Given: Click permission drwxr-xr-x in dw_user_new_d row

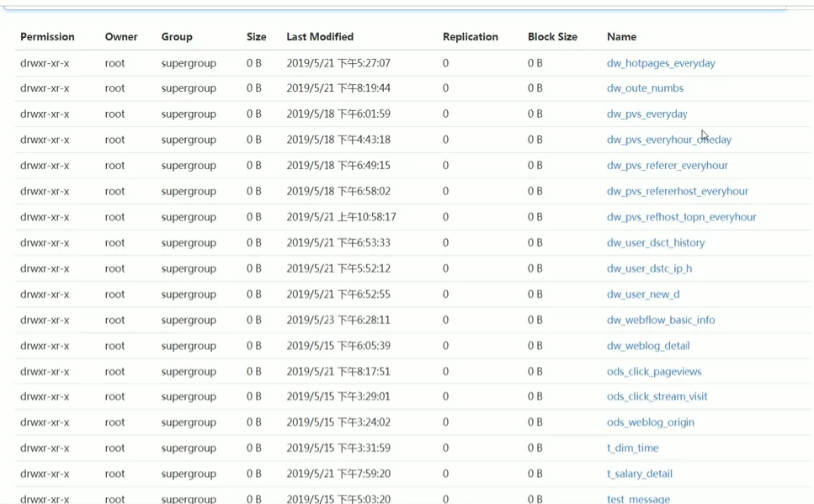Looking at the screenshot, I should point(45,294).
